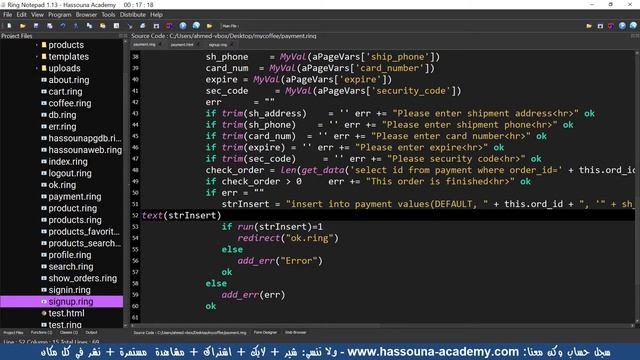The image size is (640, 360).
Task: Select cart.ring in the file tree
Action: tap(65, 92)
